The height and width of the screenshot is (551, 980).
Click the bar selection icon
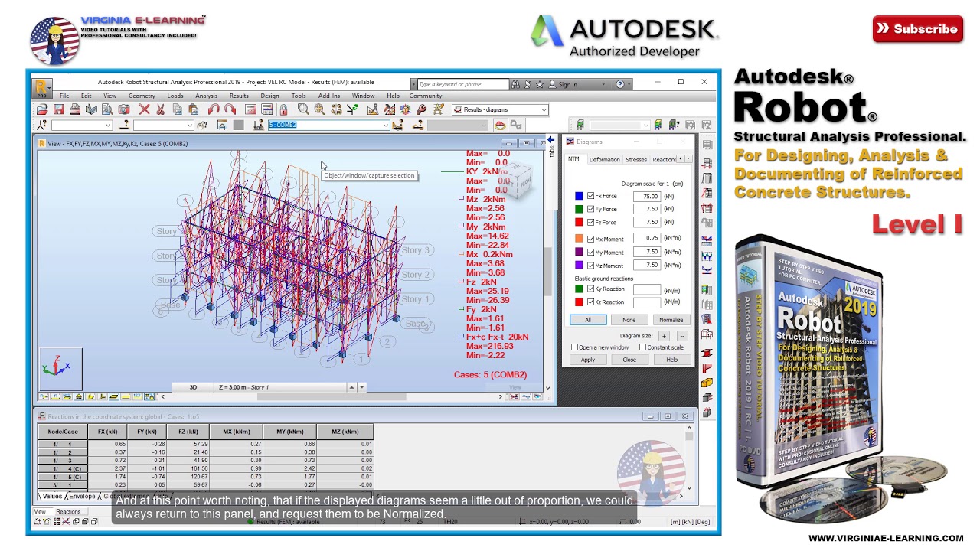[x=124, y=126]
